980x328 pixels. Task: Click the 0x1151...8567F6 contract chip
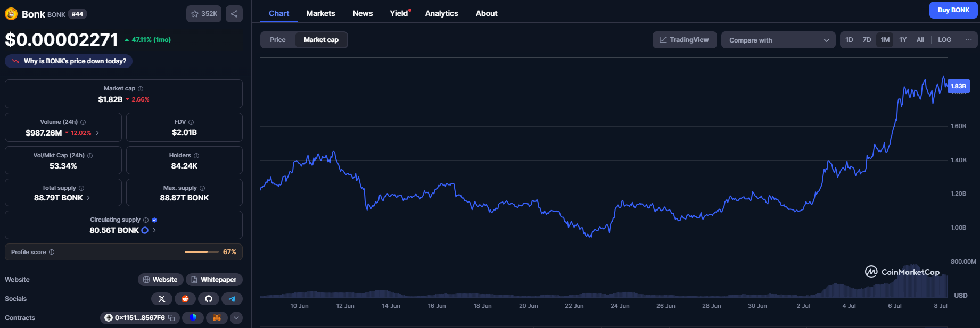pos(139,318)
